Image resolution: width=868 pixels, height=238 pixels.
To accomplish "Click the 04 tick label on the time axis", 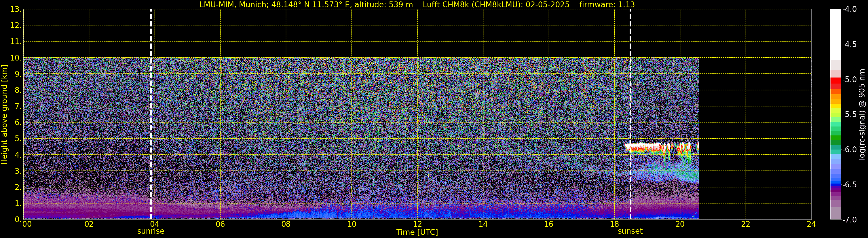I will point(155,224).
